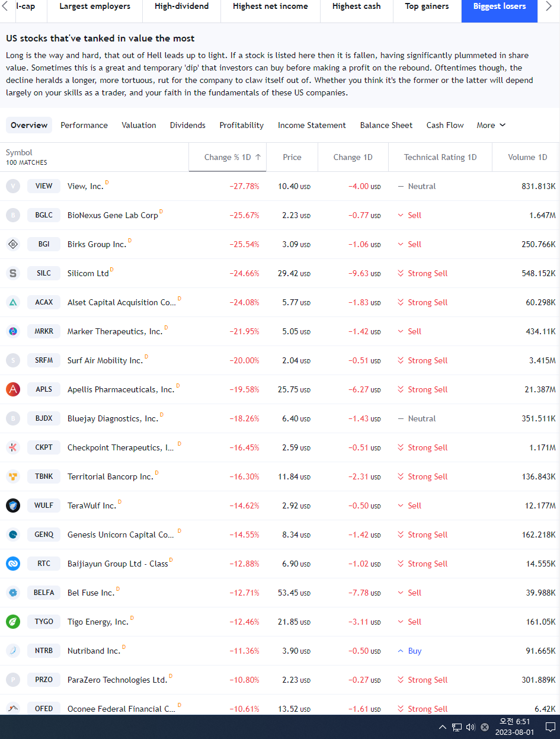Screen dimensions: 560x739
Task: Show previous category tabs with left arrow
Action: [x=5, y=7]
